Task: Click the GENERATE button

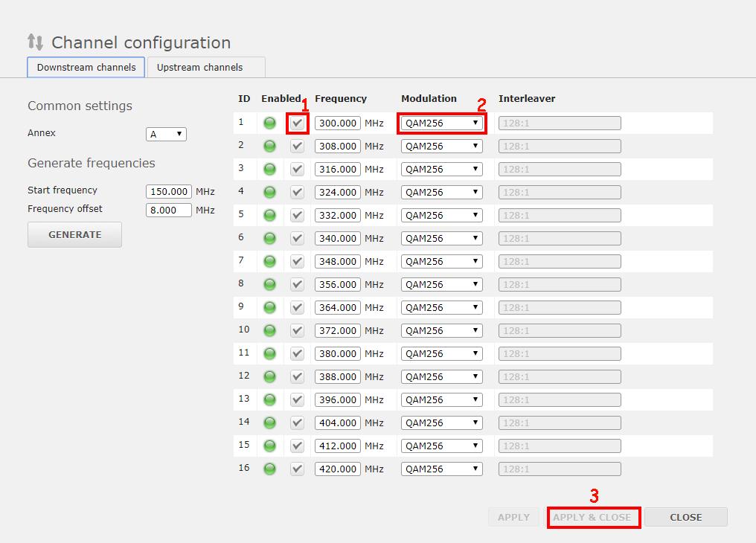Action: point(74,234)
